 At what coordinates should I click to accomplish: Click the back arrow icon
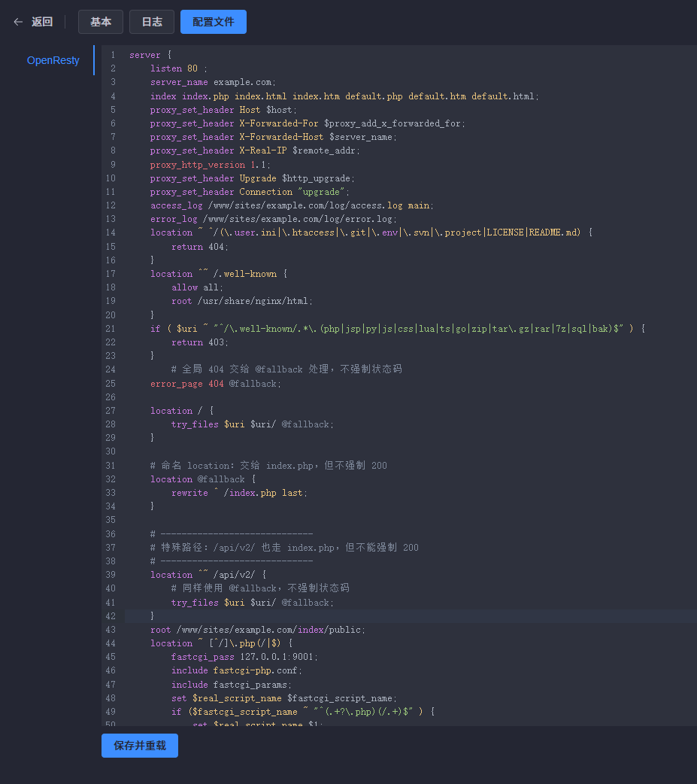point(18,22)
